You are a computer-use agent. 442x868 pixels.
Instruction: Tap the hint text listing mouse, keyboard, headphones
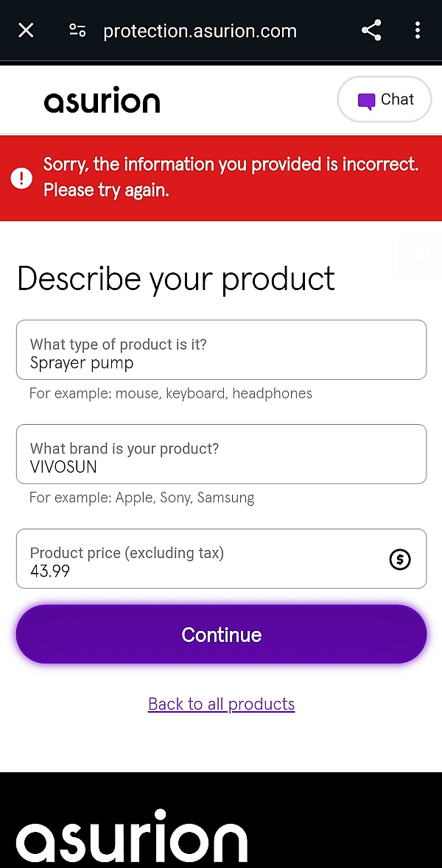(170, 393)
